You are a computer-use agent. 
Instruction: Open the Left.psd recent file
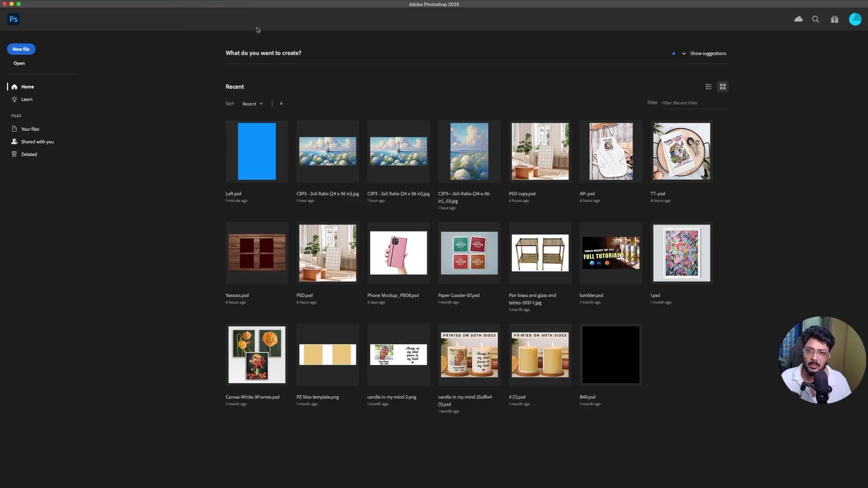pyautogui.click(x=256, y=151)
